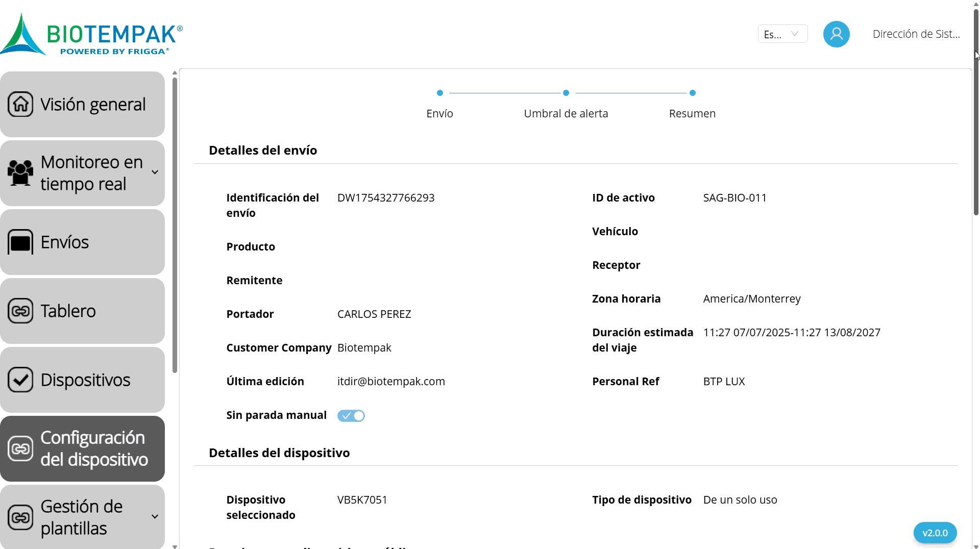This screenshot has width=980, height=549.
Task: Click the estimated trip duration value
Action: coord(792,333)
